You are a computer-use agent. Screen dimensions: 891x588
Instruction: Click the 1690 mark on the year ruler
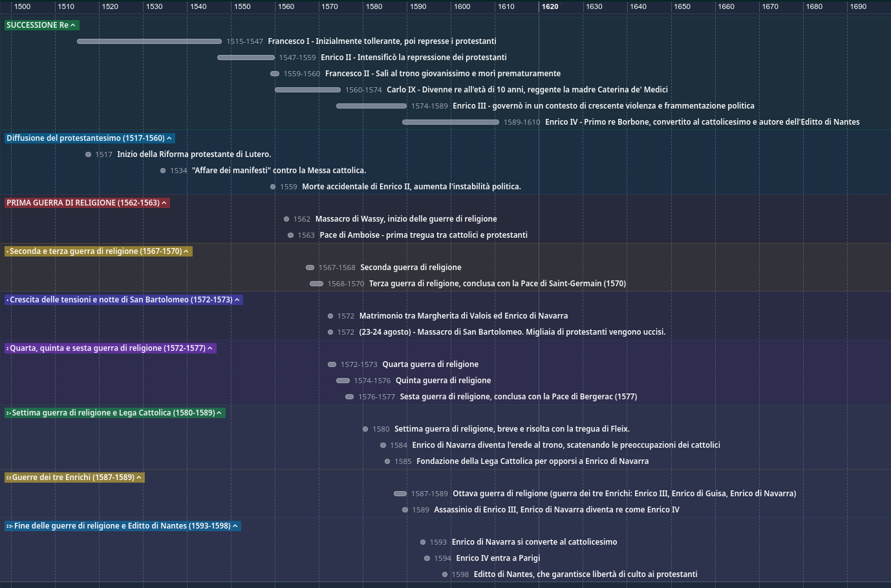[858, 6]
